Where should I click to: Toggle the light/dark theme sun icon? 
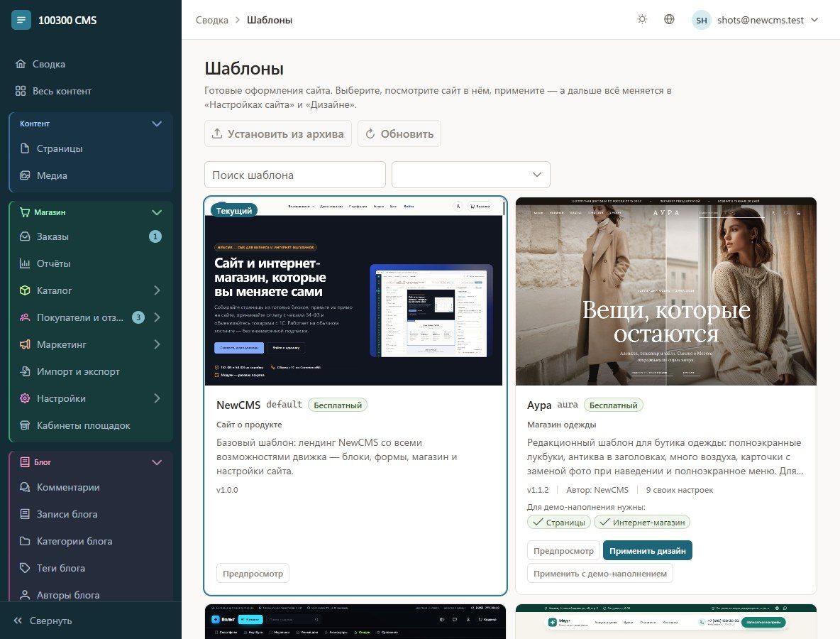click(642, 19)
